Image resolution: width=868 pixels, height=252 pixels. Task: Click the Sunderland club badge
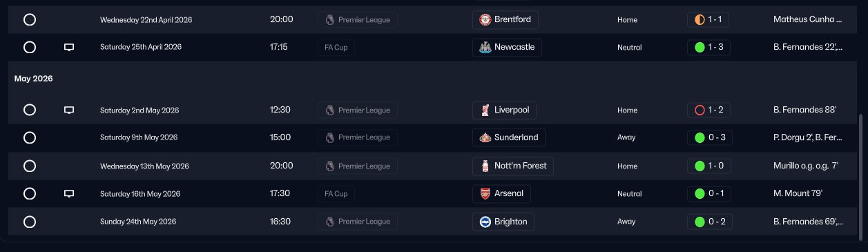(485, 137)
